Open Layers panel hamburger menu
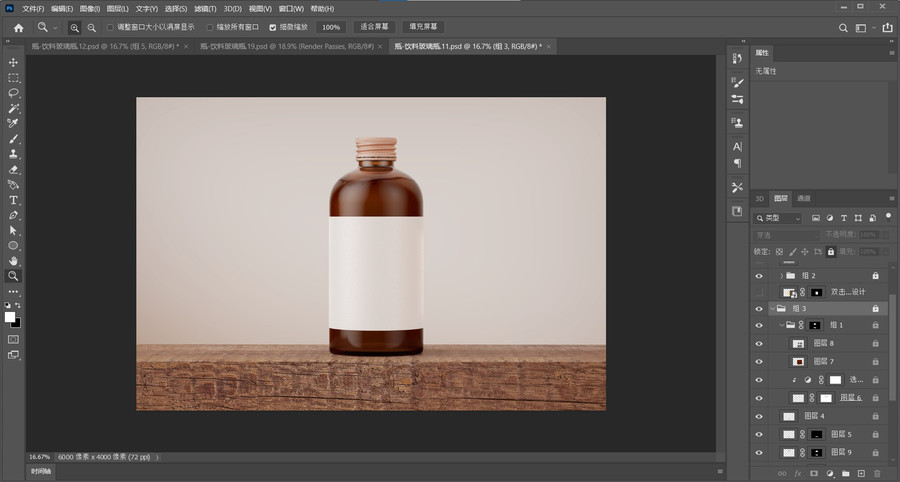 coord(892,199)
